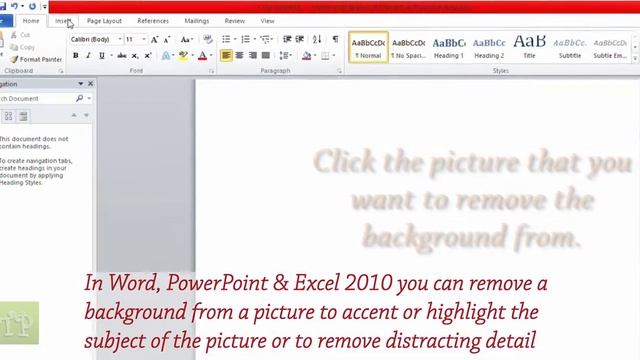Apply the Title style
Screen dimensions: 640x360
tap(529, 47)
